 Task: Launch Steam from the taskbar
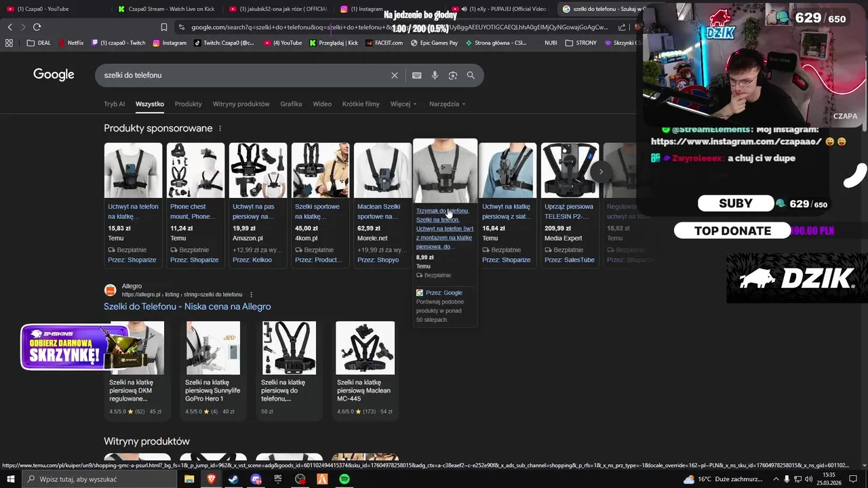tap(233, 479)
